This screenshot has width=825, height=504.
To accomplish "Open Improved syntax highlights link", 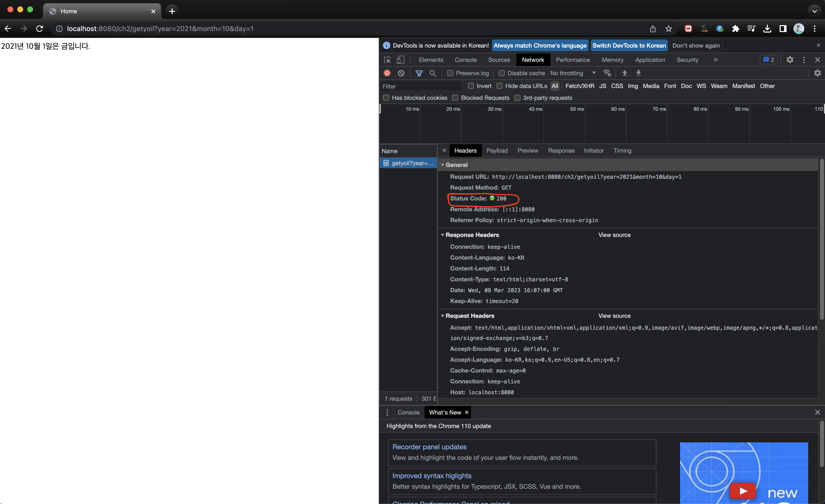I will (x=431, y=476).
